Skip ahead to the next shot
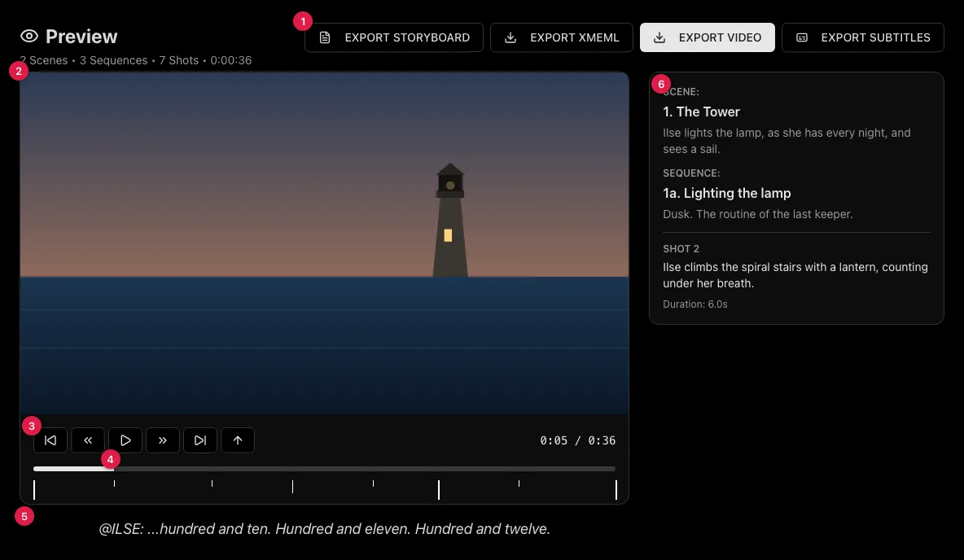This screenshot has width=964, height=560. point(200,440)
